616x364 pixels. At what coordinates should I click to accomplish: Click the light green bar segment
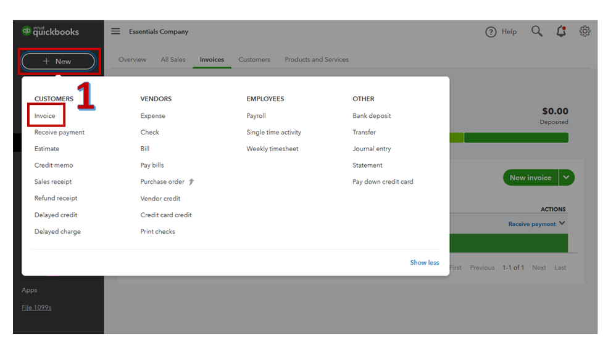point(457,138)
